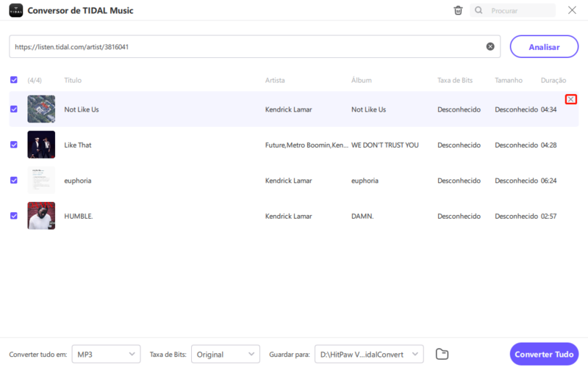Click the (4/4) selection counter

[35, 80]
